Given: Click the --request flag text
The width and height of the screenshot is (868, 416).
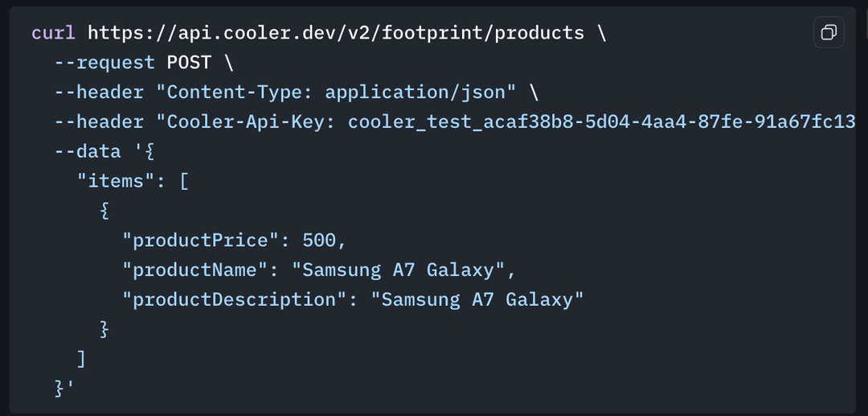Looking at the screenshot, I should coord(104,63).
